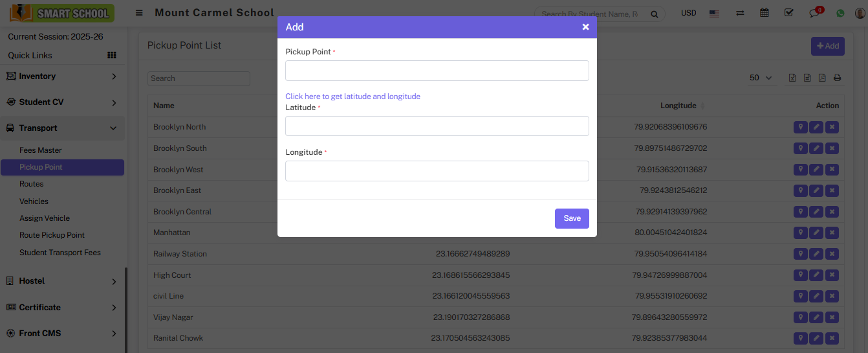Expand the Inventory sidebar section

(62, 76)
